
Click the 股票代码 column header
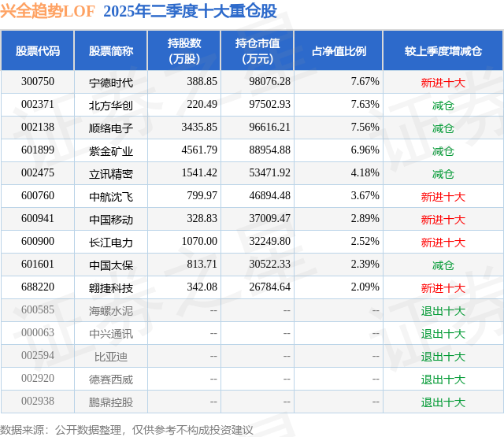coord(38,50)
